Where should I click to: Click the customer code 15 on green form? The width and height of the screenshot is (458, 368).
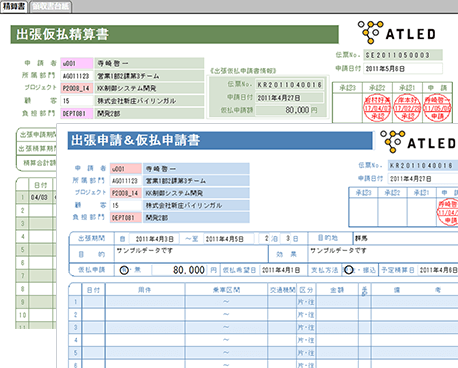click(77, 101)
